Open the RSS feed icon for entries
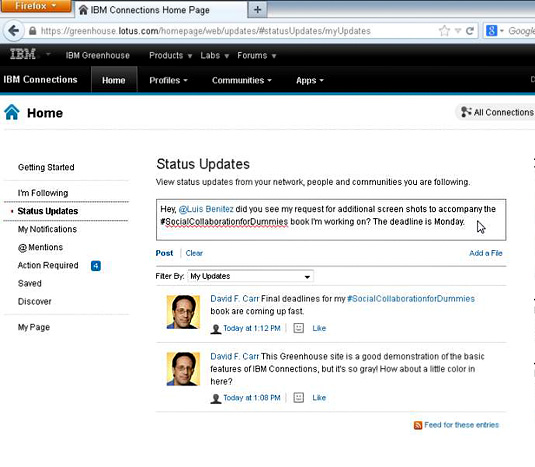The width and height of the screenshot is (535, 467). (418, 425)
